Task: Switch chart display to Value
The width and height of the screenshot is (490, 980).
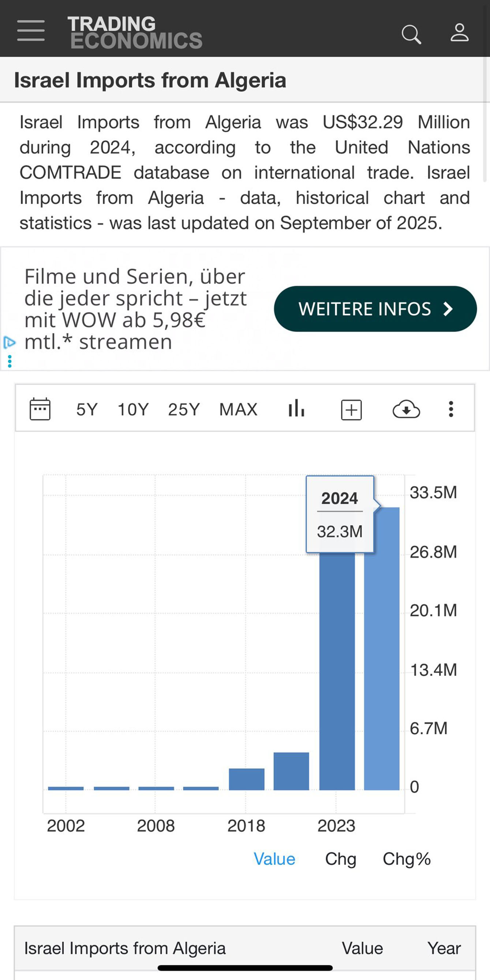Action: pos(274,859)
